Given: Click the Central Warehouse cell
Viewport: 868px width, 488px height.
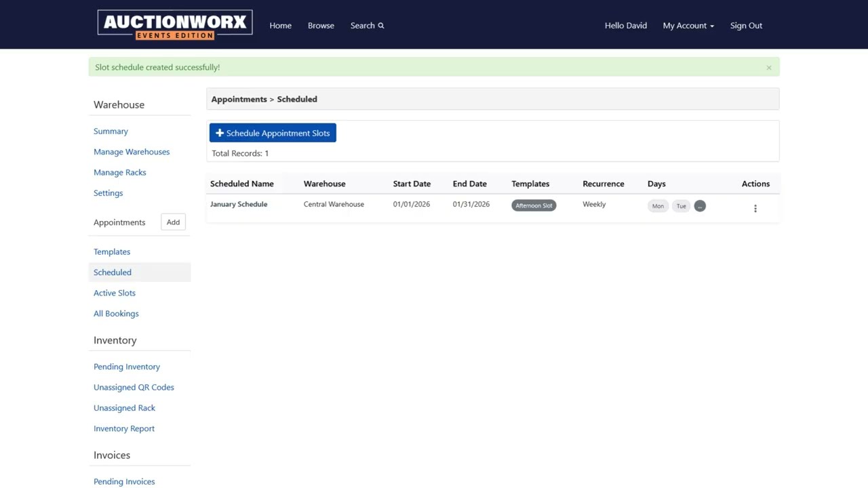Looking at the screenshot, I should pyautogui.click(x=334, y=204).
